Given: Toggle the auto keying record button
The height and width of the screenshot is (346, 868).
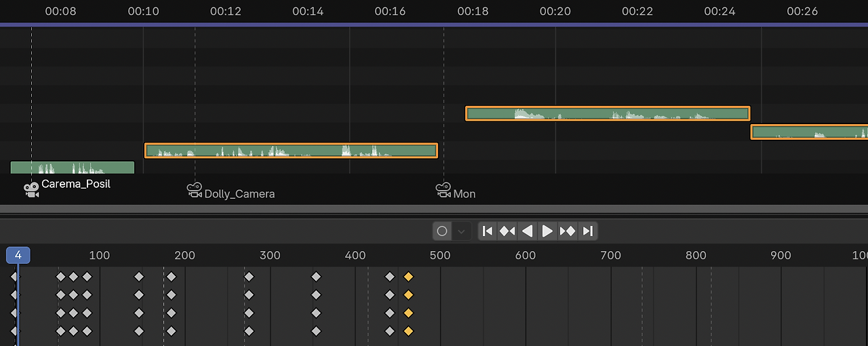Looking at the screenshot, I should pos(442,231).
